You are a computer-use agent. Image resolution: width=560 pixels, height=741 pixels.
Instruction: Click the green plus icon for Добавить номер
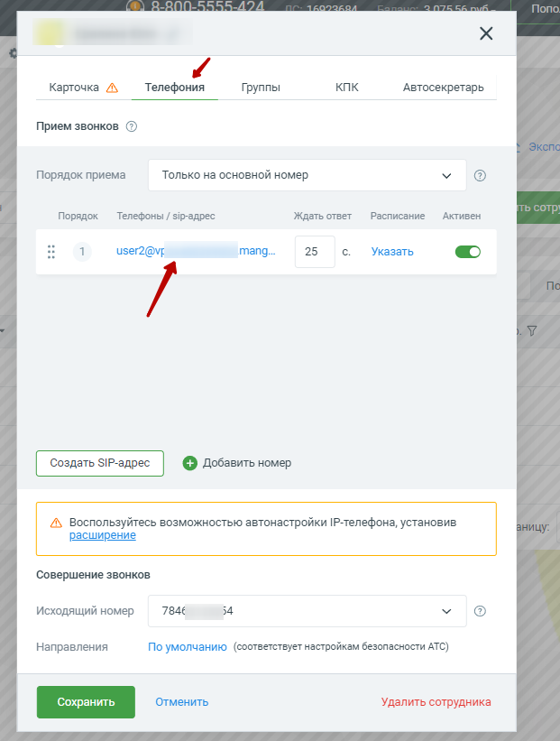pos(189,463)
